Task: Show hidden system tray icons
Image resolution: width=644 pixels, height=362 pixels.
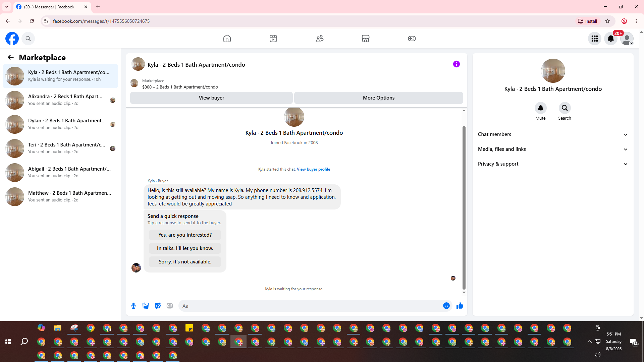Action: [589, 342]
